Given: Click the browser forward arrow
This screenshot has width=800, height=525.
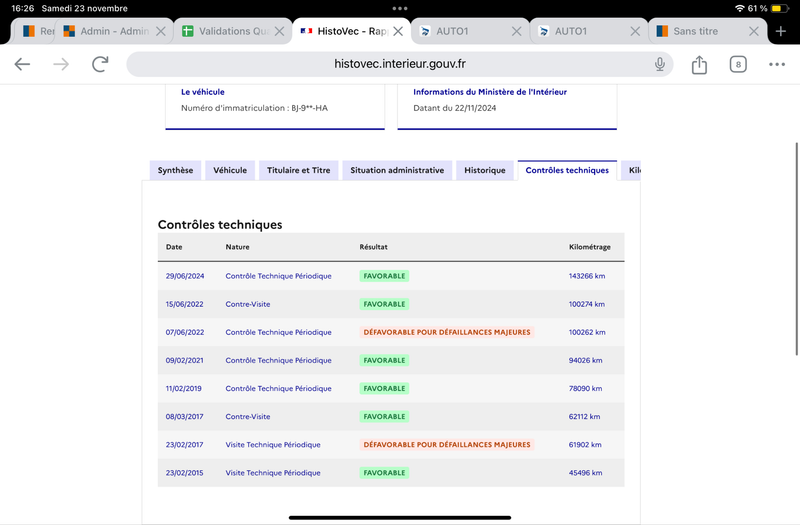Looking at the screenshot, I should 61,64.
